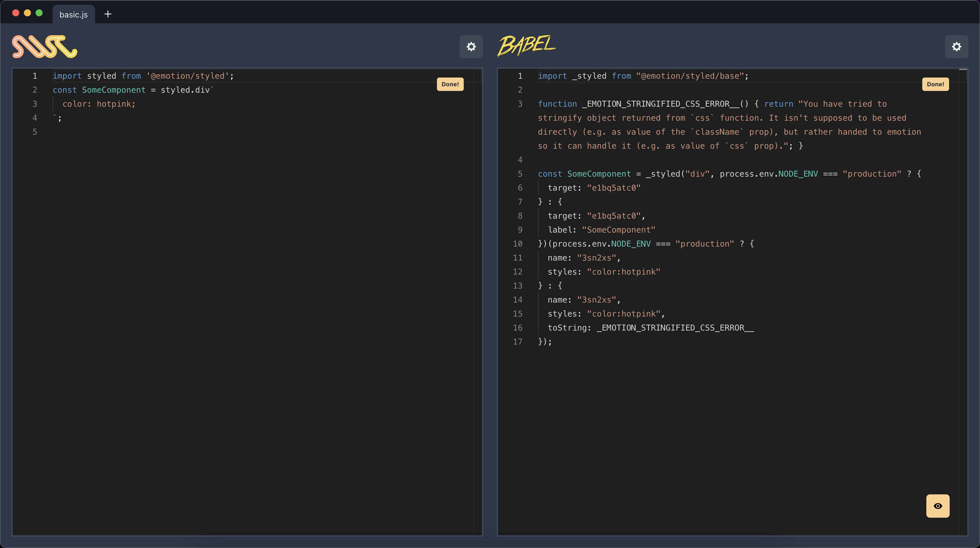Click 'label: "SomeComponent"' in Babel output
This screenshot has width=980, height=548.
coord(601,230)
